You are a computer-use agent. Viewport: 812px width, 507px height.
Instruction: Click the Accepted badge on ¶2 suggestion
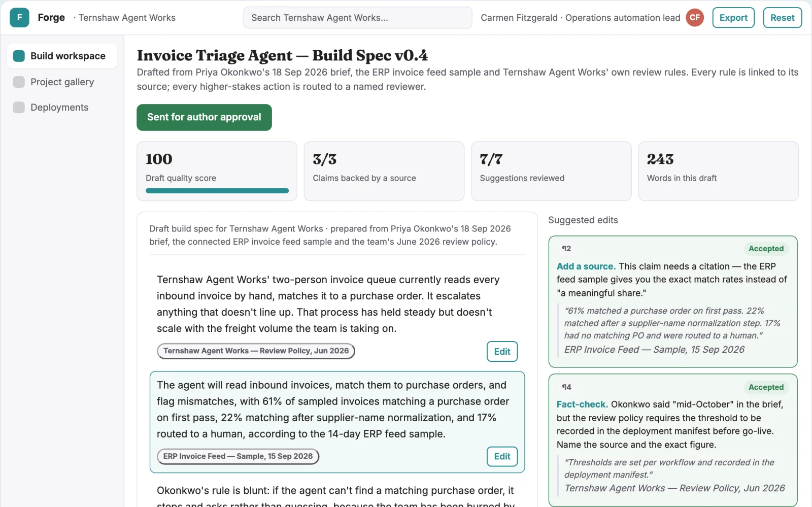(x=766, y=249)
